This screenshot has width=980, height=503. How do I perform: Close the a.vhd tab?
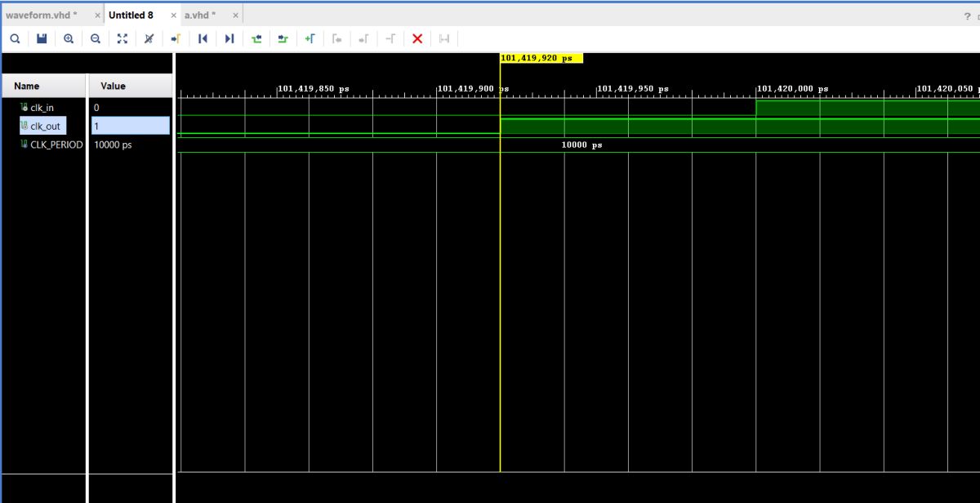pos(236,16)
